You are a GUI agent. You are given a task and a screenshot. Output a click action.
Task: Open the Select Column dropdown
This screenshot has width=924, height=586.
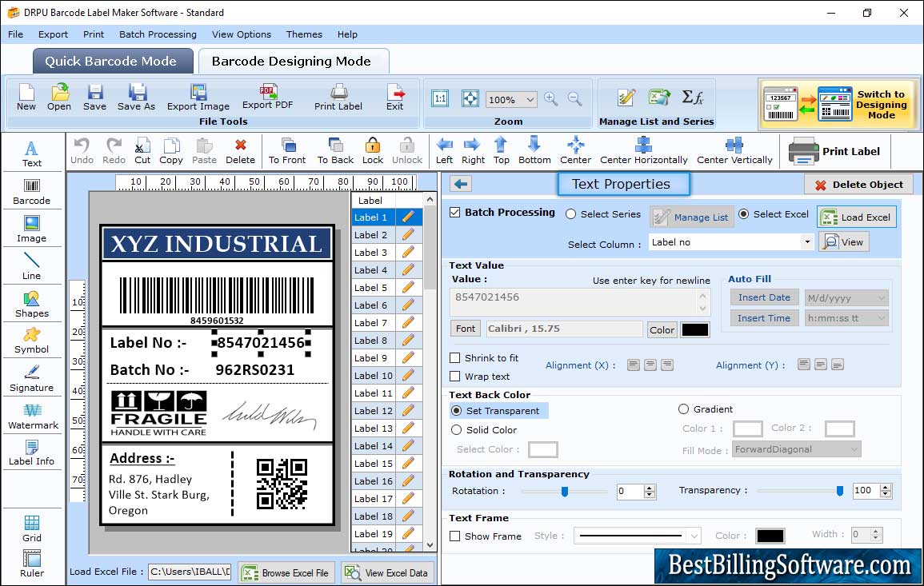[x=806, y=242]
